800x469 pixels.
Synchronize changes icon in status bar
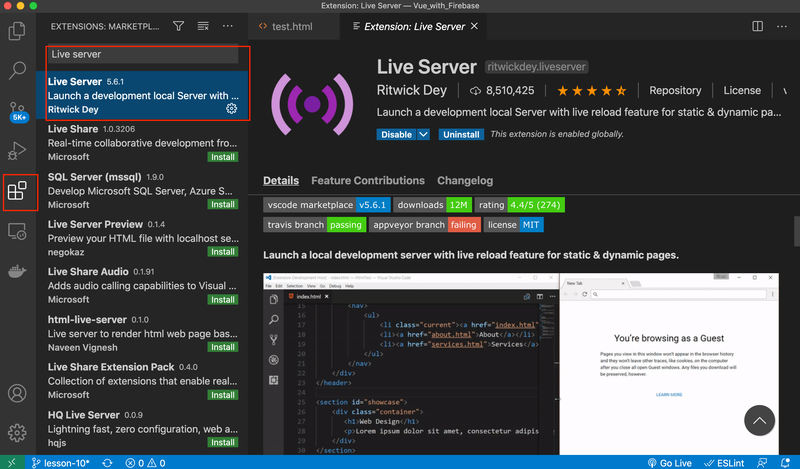coord(107,463)
